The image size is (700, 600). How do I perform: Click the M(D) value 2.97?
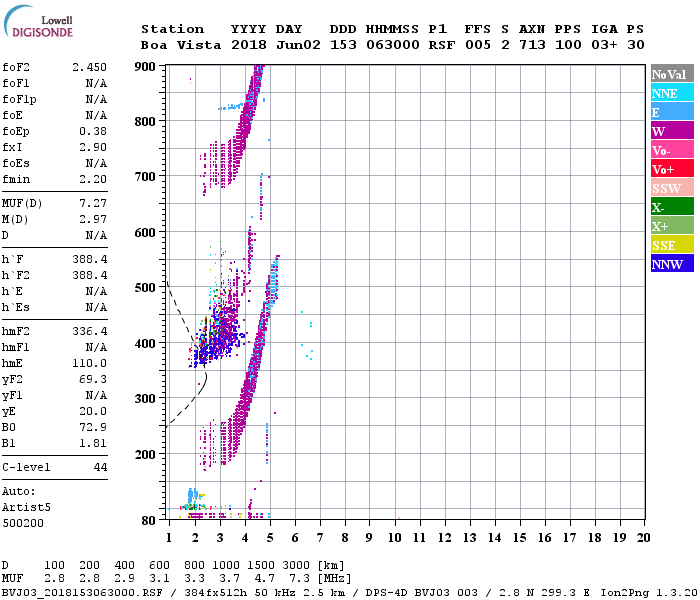[93, 219]
